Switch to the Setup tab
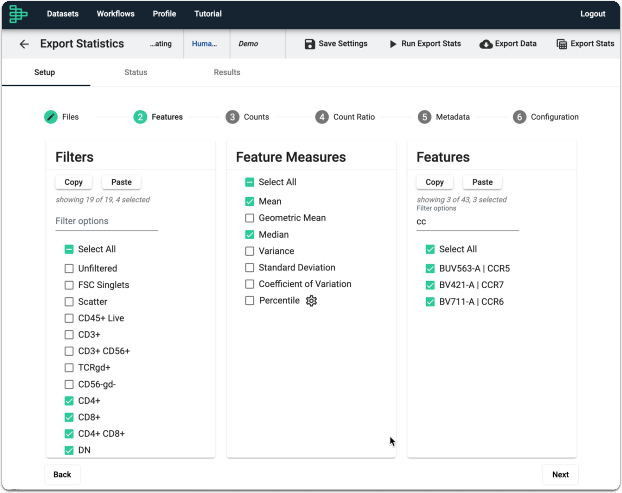 45,72
